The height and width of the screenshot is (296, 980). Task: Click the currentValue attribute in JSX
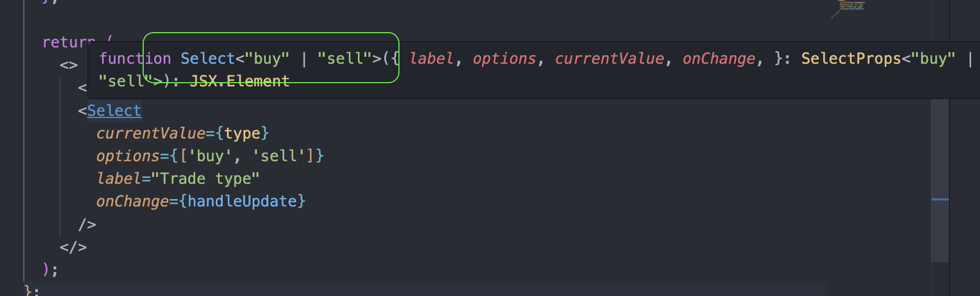click(x=151, y=133)
